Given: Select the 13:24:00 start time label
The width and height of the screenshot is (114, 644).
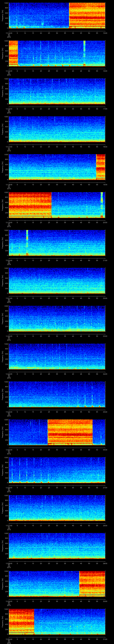Looking at the screenshot, I should (x=9, y=412).
